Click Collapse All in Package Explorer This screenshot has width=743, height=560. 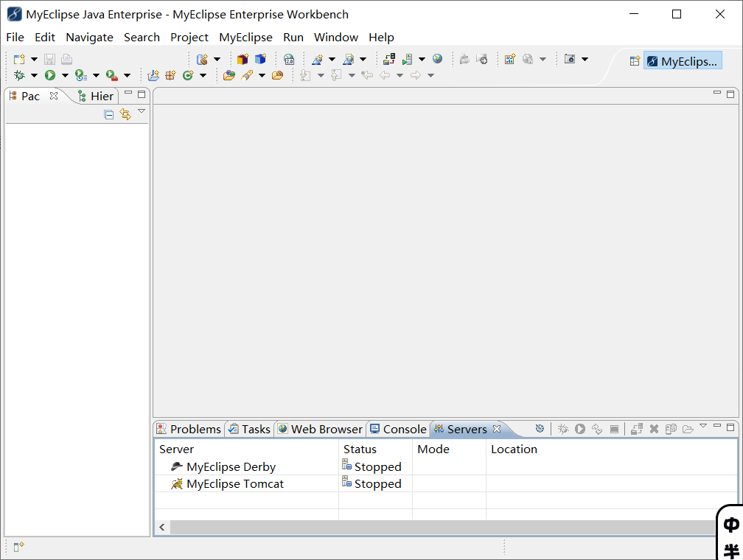109,115
